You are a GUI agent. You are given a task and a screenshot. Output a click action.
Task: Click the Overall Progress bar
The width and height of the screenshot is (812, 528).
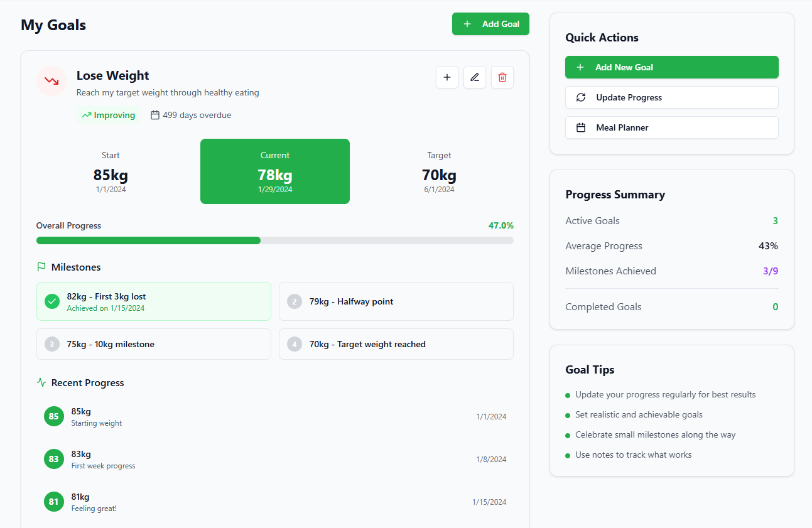274,240
